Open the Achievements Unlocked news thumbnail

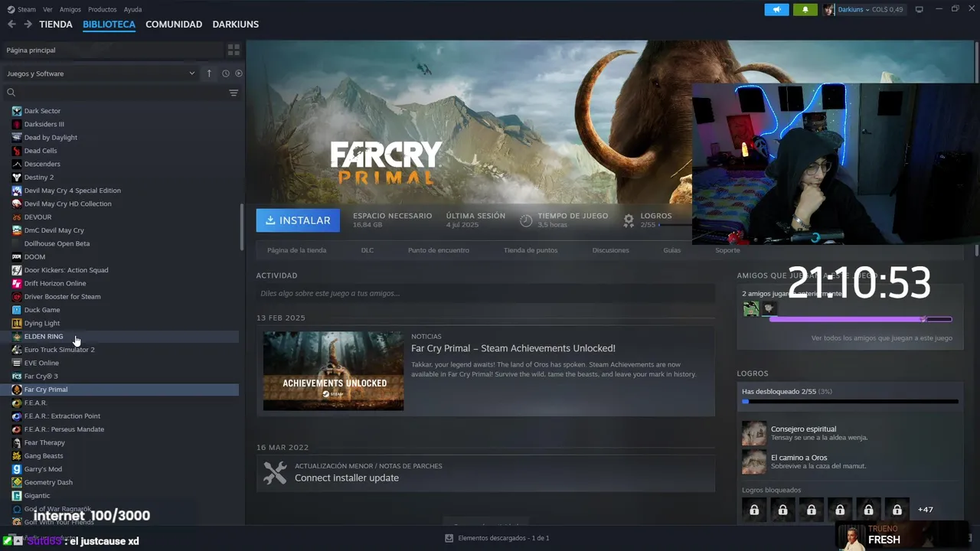[333, 371]
